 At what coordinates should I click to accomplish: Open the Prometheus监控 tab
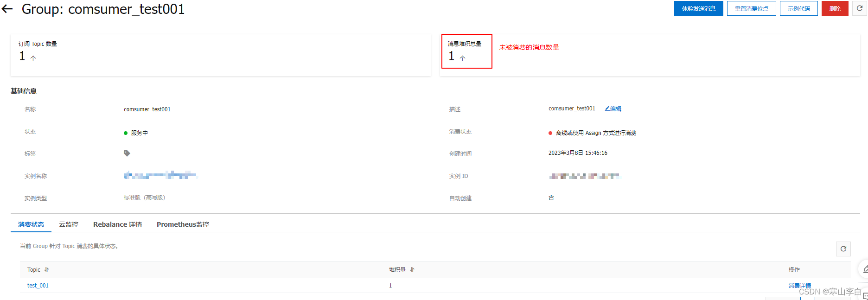[x=183, y=224]
